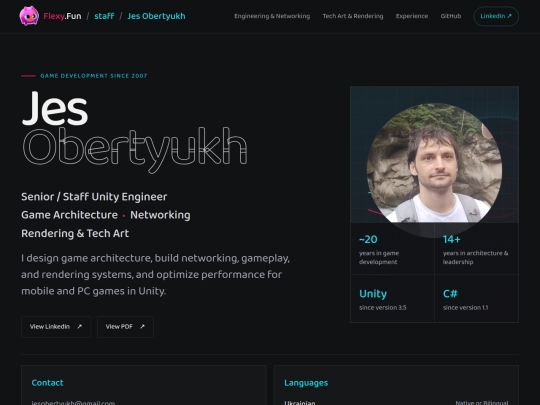Select 'years in game development' label
The height and width of the screenshot is (405, 540).
click(379, 258)
